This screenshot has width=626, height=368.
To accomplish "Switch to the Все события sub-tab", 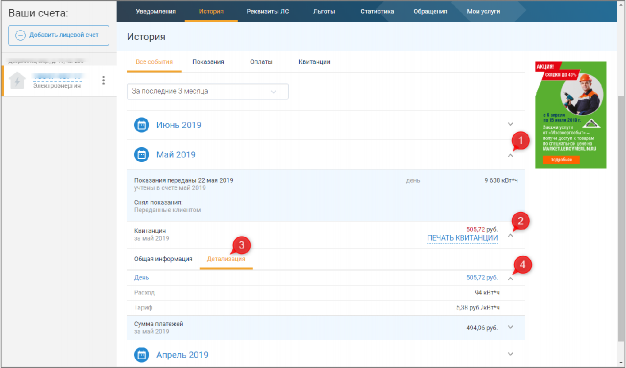I will [154, 62].
